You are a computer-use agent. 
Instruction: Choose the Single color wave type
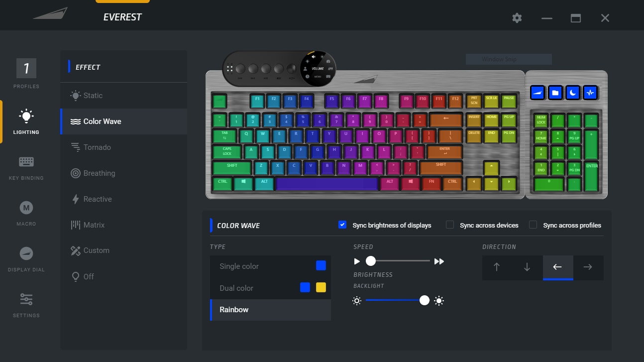(270, 266)
